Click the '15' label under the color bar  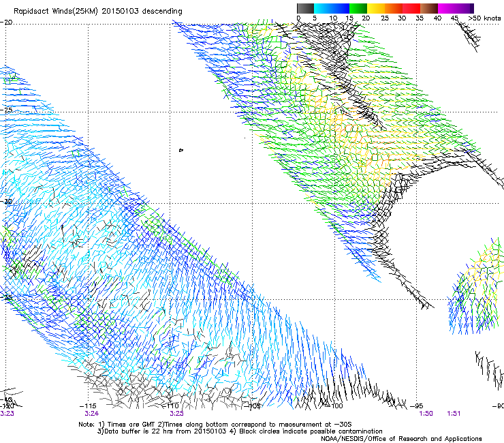[x=349, y=18]
